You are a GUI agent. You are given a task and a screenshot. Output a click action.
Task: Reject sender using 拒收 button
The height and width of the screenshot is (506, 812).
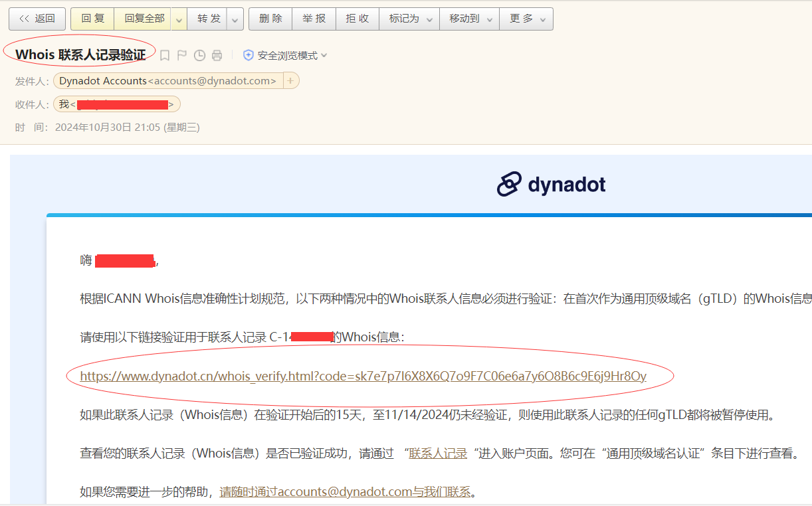click(357, 19)
